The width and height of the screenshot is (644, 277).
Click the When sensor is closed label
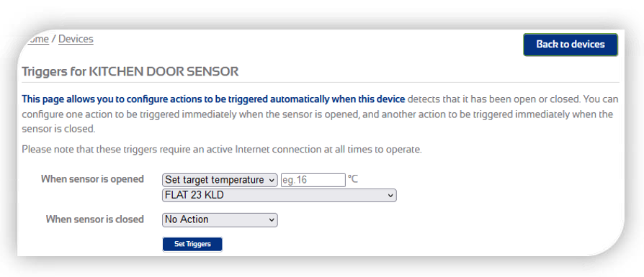(95, 219)
